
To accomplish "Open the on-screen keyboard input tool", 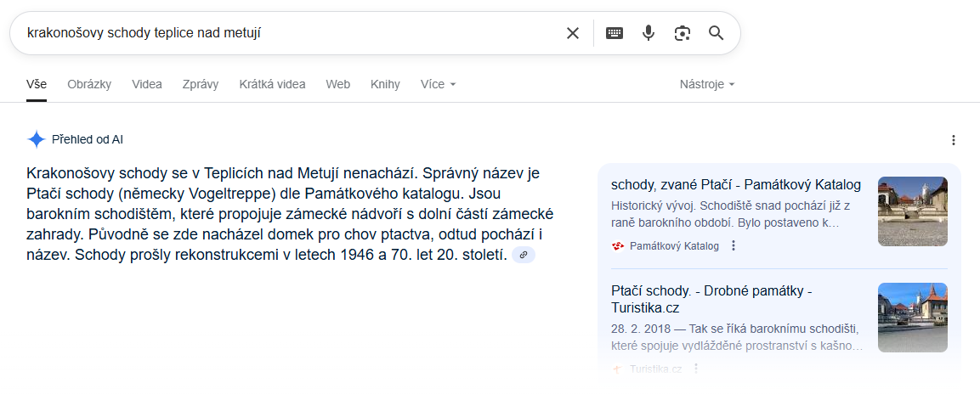I will pos(615,33).
